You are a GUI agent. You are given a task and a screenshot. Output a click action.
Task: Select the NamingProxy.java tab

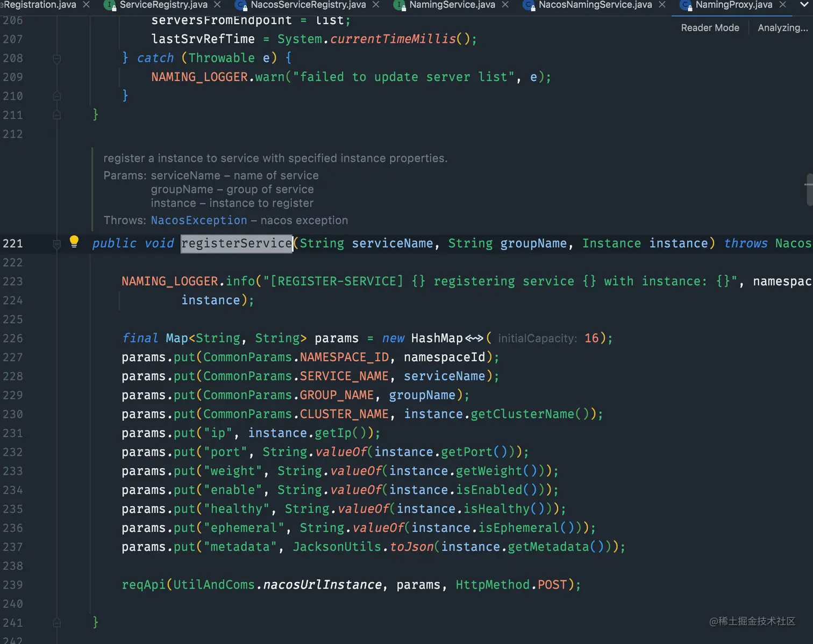coord(734,5)
